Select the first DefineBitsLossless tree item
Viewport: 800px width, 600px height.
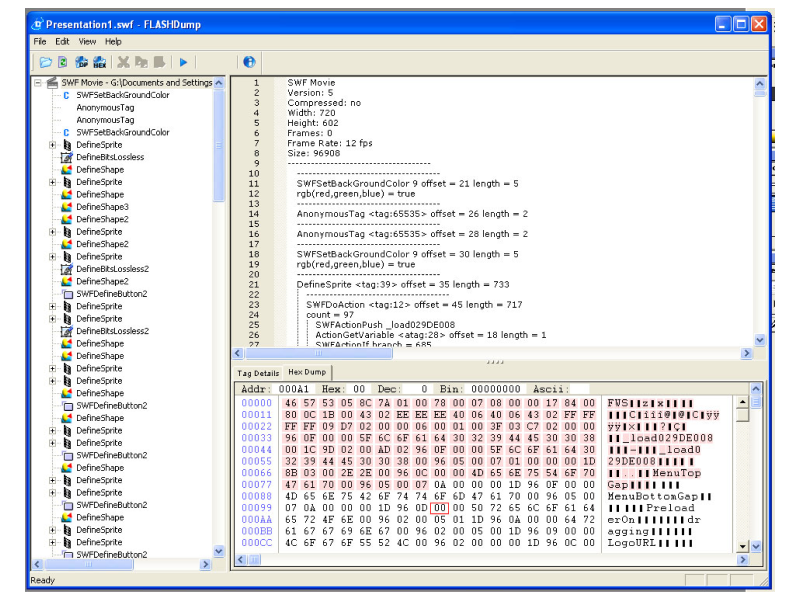click(x=109, y=157)
